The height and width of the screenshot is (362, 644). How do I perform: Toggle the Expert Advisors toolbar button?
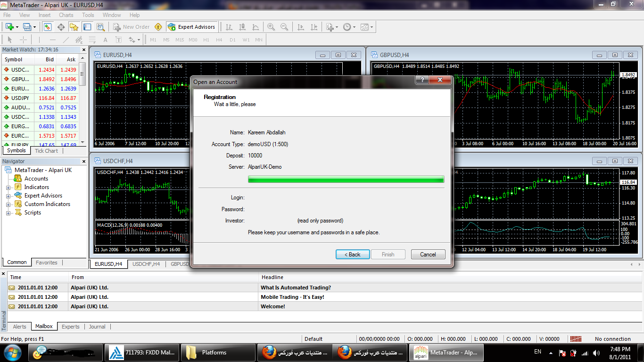pyautogui.click(x=191, y=27)
